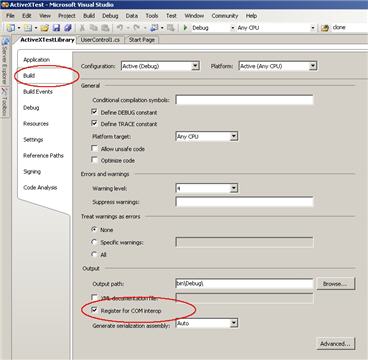
Task: Select the None radio button
Action: 94,230
